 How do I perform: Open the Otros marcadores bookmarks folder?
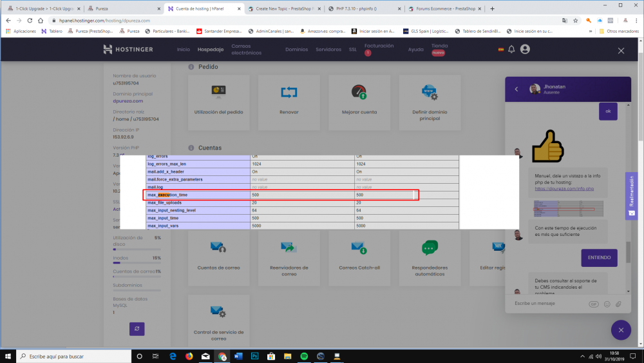[x=619, y=31]
